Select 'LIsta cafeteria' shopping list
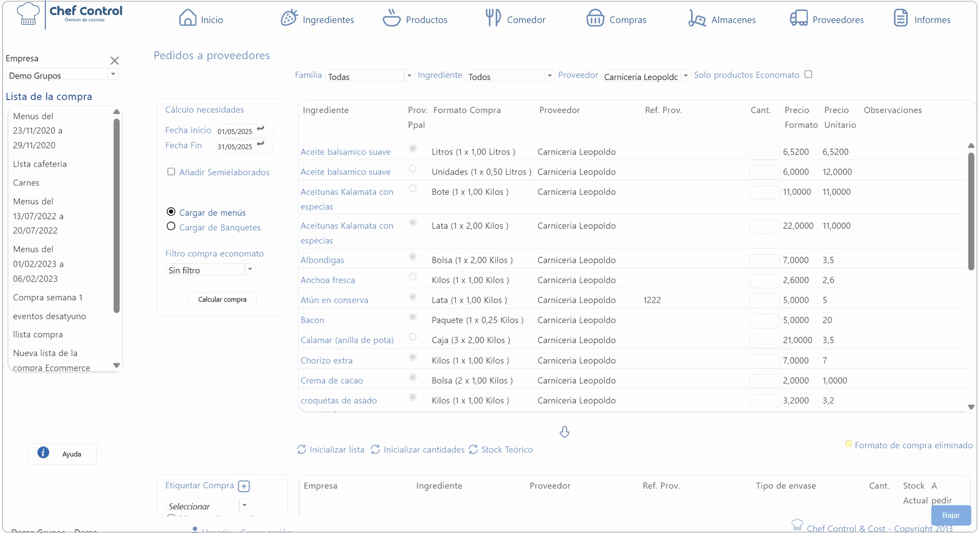 point(40,164)
